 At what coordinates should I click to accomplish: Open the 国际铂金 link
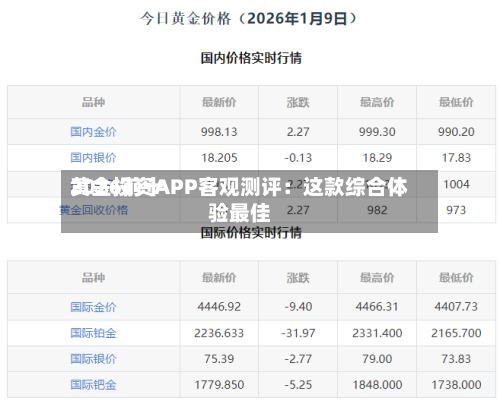[93, 333]
